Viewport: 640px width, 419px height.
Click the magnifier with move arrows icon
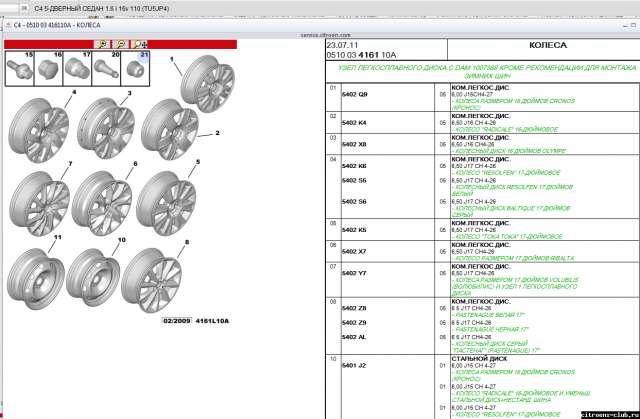(x=139, y=45)
